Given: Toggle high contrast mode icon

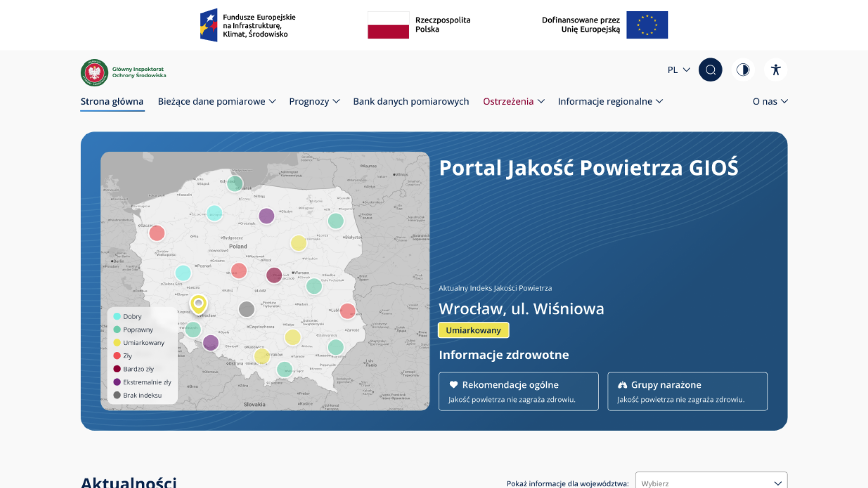Looking at the screenshot, I should [743, 70].
